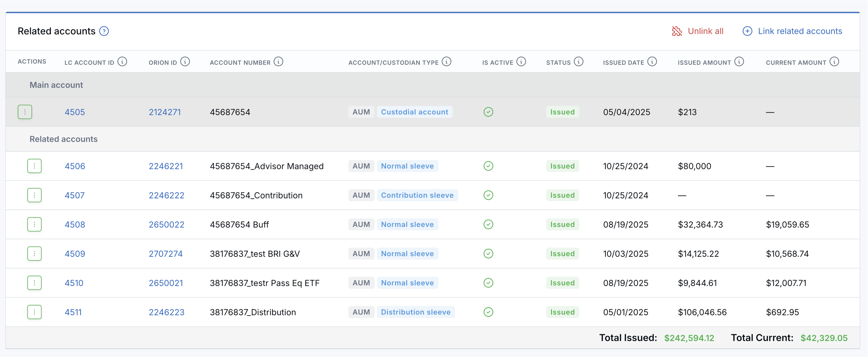This screenshot has width=868, height=357.
Task: Open LC account 4511 link
Action: click(x=73, y=312)
